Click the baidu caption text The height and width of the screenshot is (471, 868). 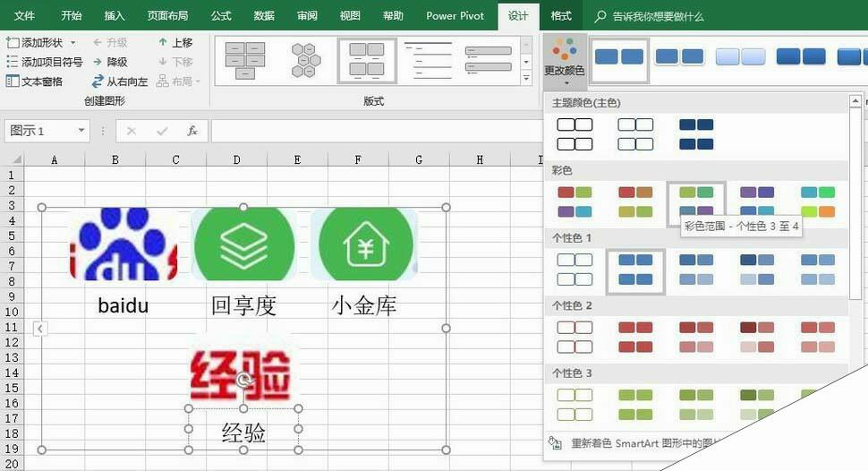(123, 305)
